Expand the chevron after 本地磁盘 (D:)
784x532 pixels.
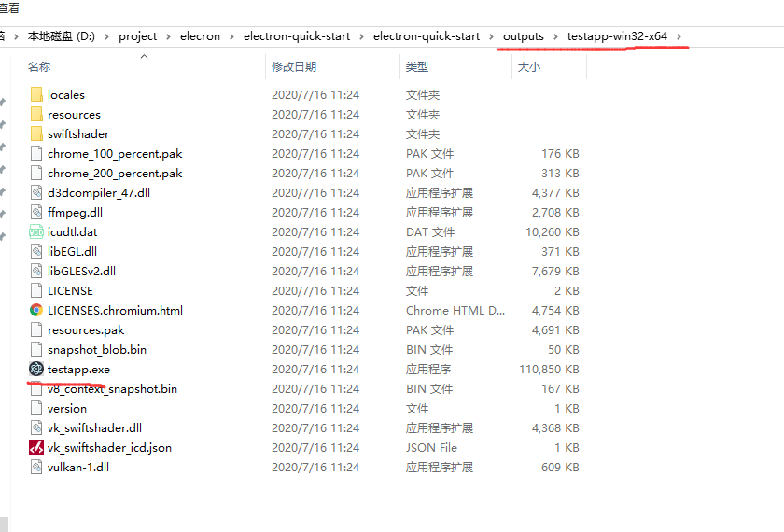point(106,36)
